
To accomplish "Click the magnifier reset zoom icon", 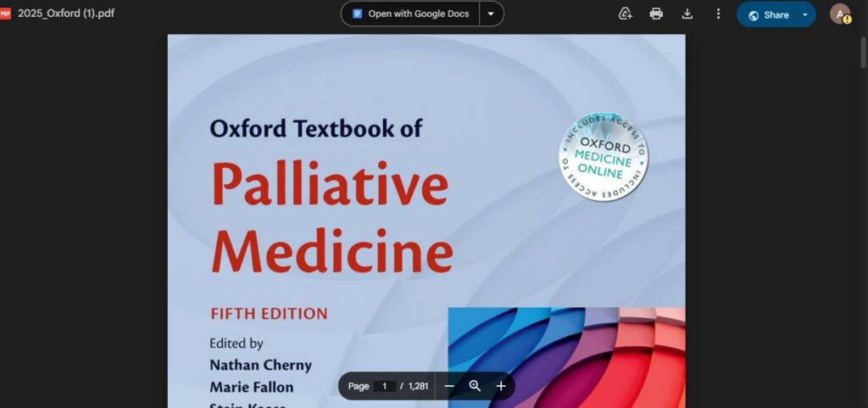I will tap(475, 386).
